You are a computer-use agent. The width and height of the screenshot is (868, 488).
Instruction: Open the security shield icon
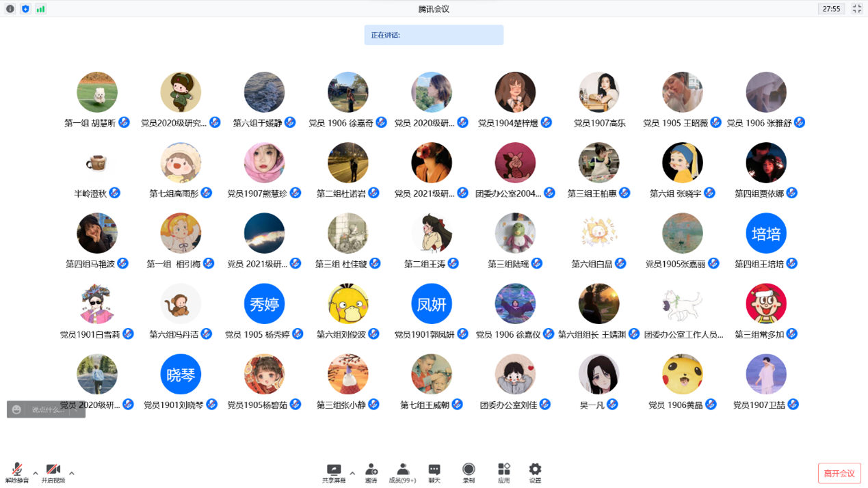(x=25, y=9)
